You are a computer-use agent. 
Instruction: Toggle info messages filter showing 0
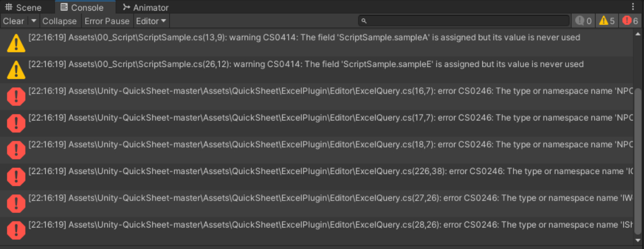tap(583, 21)
